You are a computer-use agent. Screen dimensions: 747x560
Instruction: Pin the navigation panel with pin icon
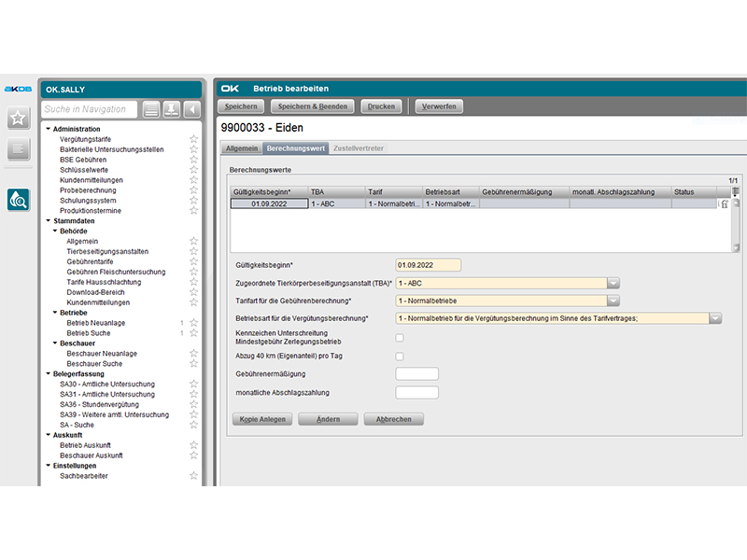point(171,110)
